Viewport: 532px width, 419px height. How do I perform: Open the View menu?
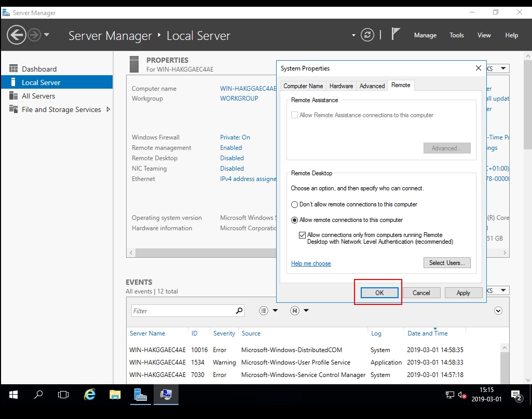coord(484,35)
